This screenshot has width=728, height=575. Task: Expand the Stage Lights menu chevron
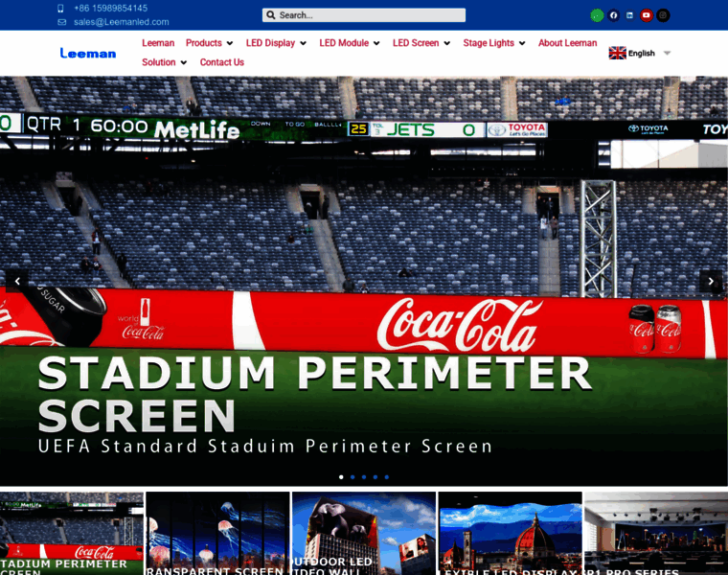point(522,43)
